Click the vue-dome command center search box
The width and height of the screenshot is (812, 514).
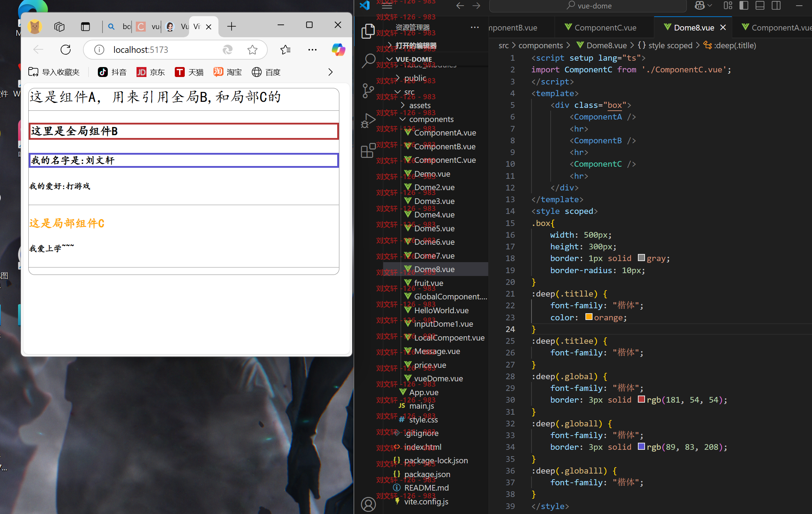[x=588, y=6]
